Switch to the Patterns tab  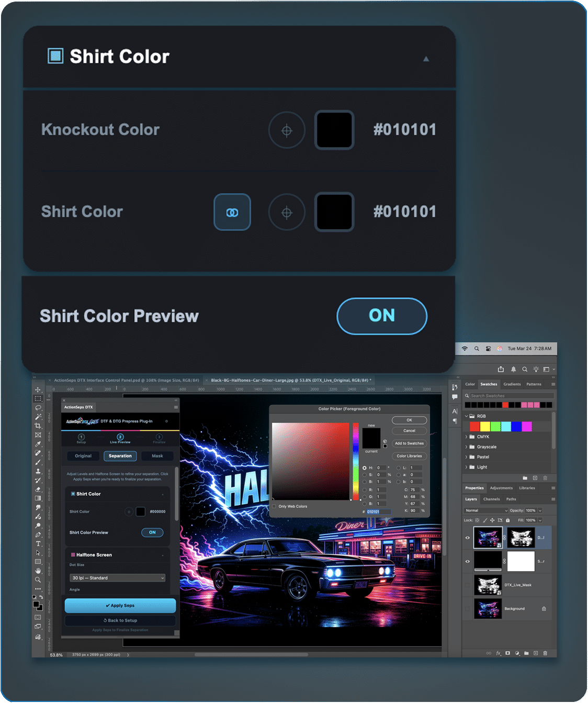tap(534, 384)
